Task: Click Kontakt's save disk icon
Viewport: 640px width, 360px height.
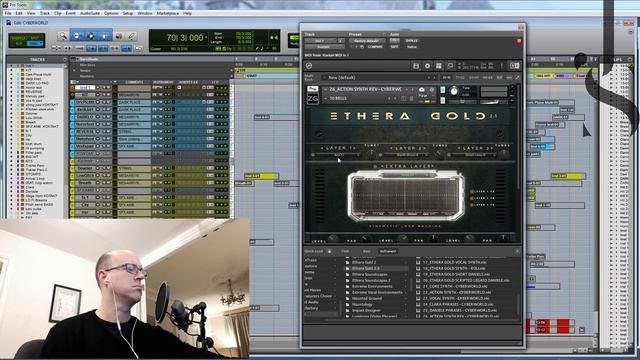Action: (416, 66)
